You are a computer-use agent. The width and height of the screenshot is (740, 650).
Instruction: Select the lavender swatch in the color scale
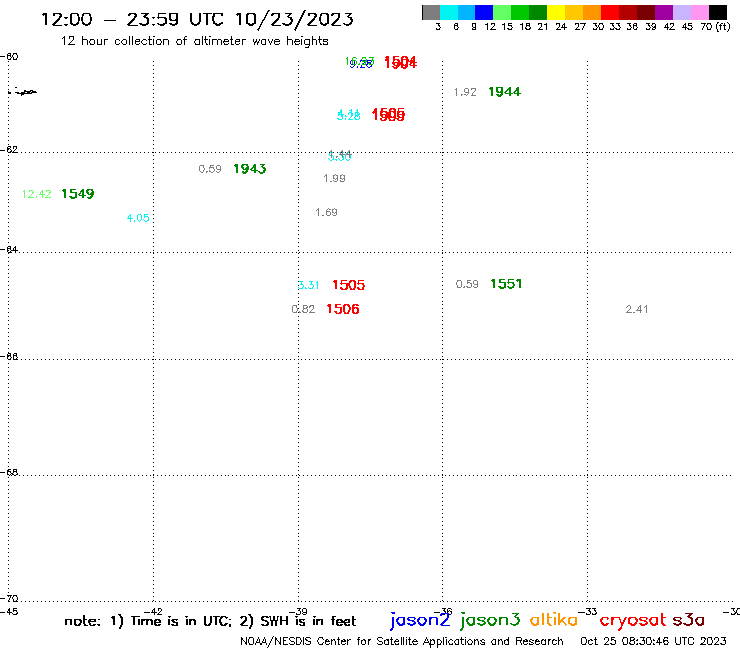(682, 12)
